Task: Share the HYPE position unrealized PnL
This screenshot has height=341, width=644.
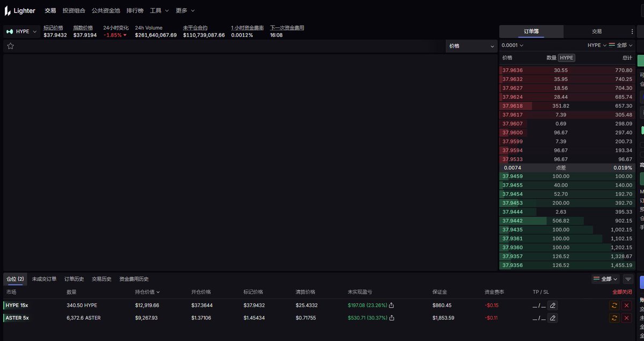Action: 391,305
